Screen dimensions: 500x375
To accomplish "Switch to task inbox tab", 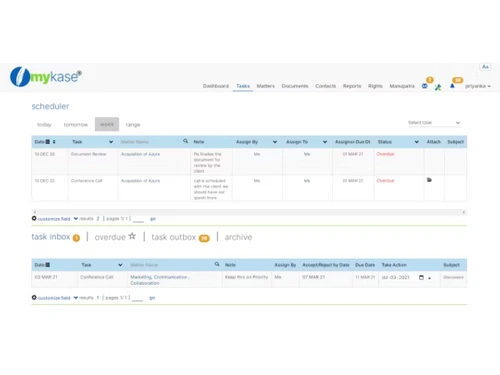I will click(51, 237).
